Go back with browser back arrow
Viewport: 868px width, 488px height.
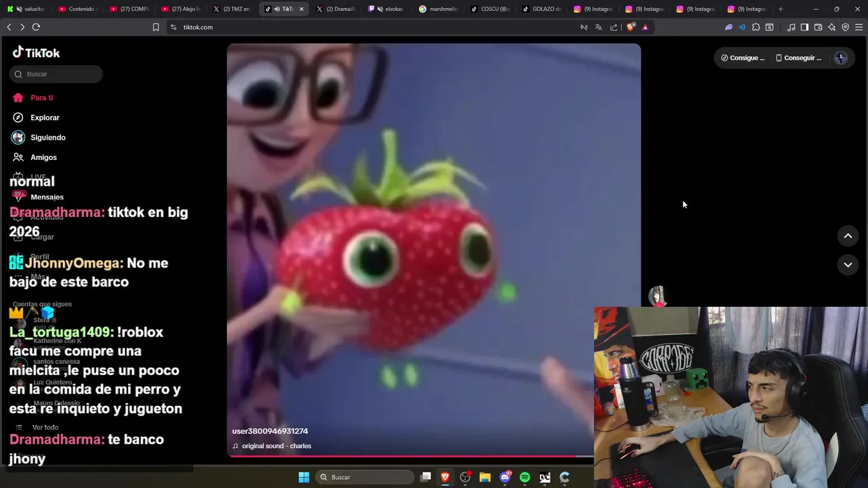(x=9, y=27)
